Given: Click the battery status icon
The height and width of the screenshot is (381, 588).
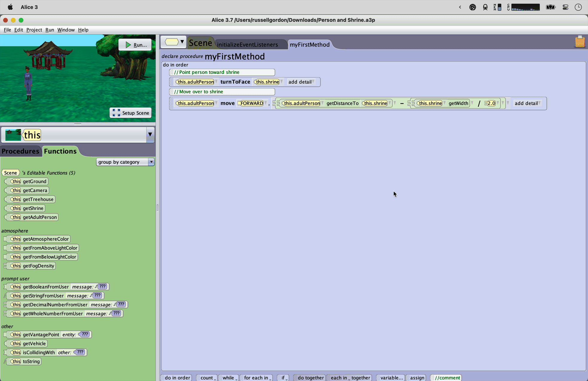Looking at the screenshot, I should tap(550, 7).
